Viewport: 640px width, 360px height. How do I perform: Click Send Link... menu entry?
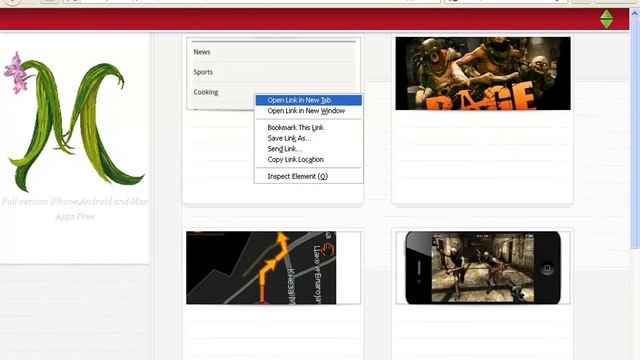[309, 149]
